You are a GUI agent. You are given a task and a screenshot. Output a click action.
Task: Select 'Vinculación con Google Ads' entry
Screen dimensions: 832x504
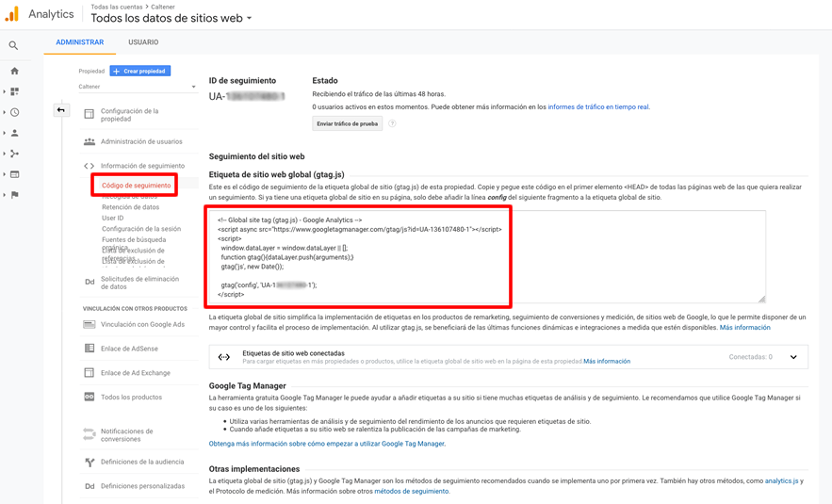click(142, 324)
